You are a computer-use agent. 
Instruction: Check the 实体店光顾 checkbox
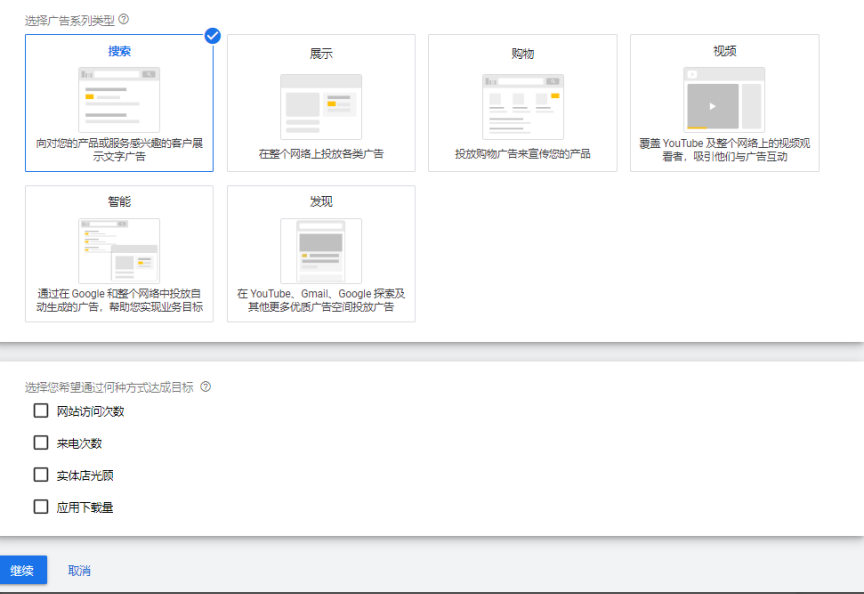pyautogui.click(x=41, y=474)
